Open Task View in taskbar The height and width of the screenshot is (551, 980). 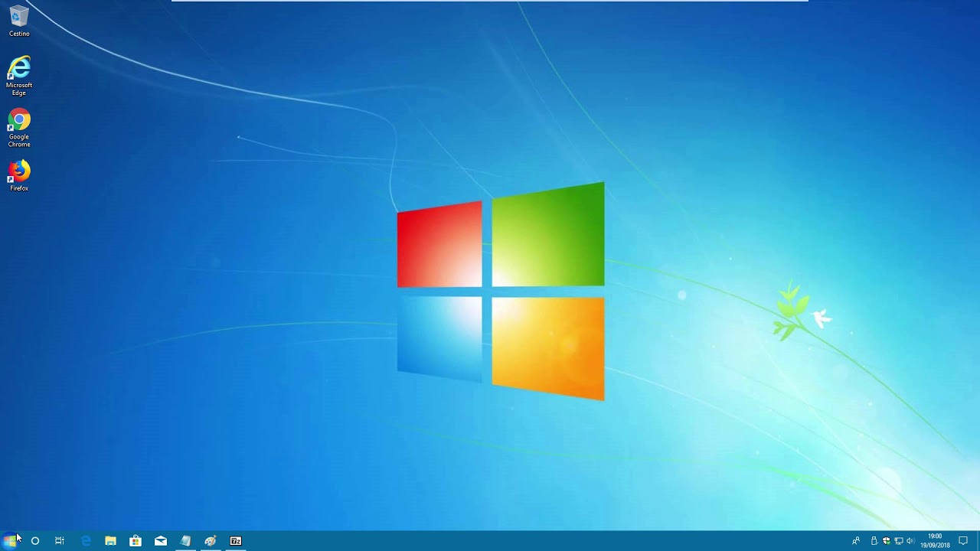tap(60, 541)
